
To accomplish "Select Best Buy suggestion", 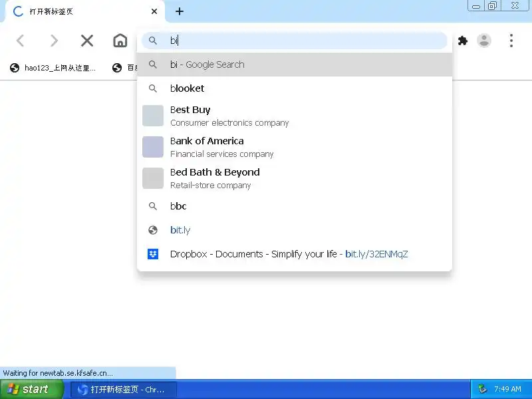I will click(294, 116).
